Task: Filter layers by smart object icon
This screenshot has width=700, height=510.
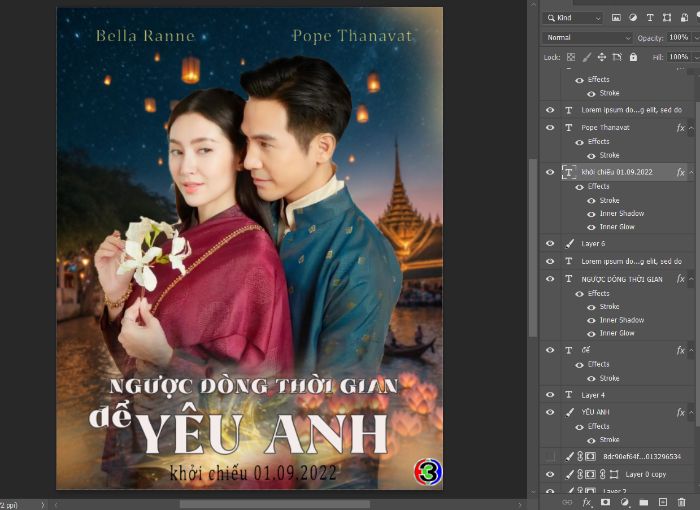Action: (684, 18)
